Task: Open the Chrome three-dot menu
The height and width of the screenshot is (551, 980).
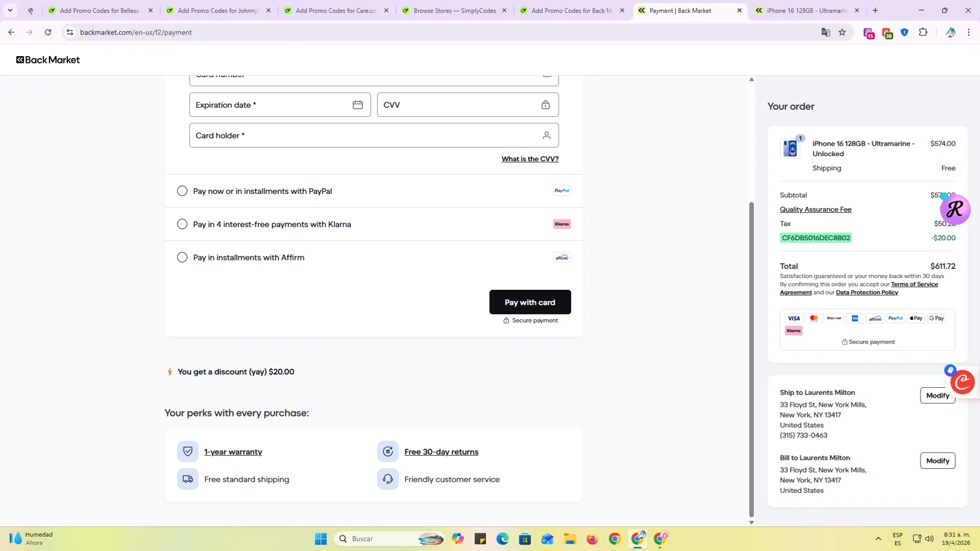Action: pos(969,32)
